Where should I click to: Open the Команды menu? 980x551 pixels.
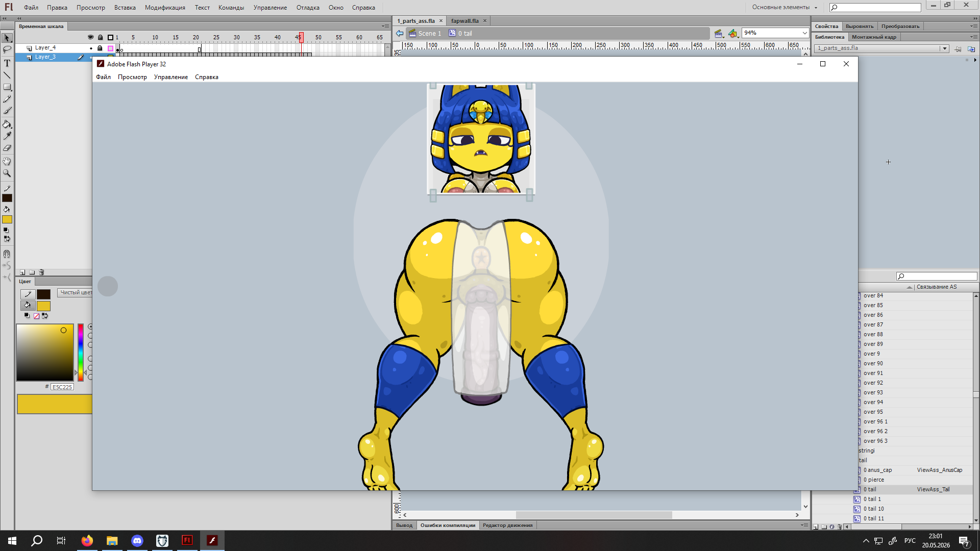[231, 8]
